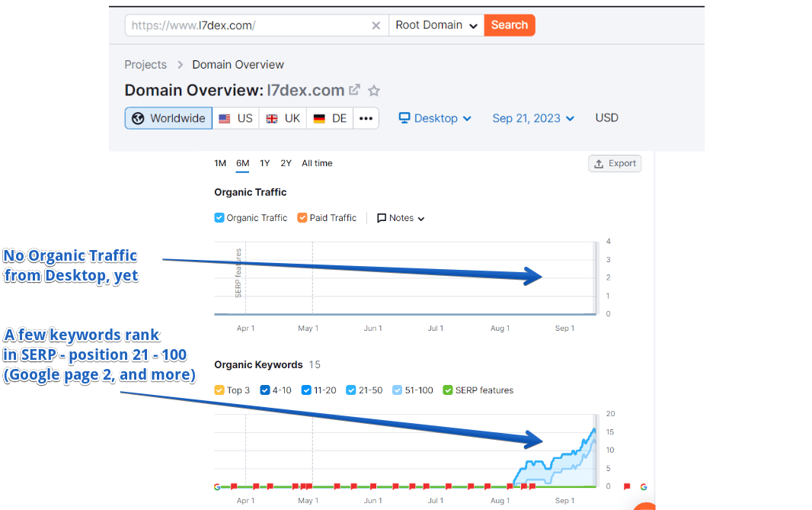Select 1M time range tab
The width and height of the screenshot is (812, 510).
[220, 163]
